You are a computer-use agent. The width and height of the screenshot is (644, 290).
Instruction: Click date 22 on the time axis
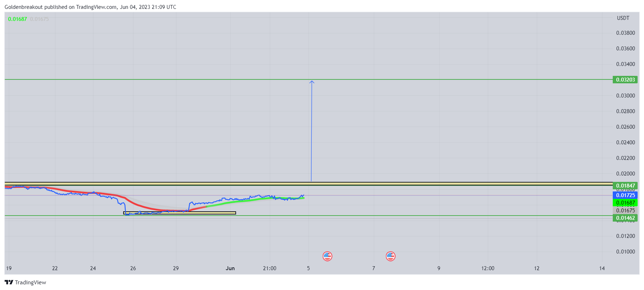55,268
